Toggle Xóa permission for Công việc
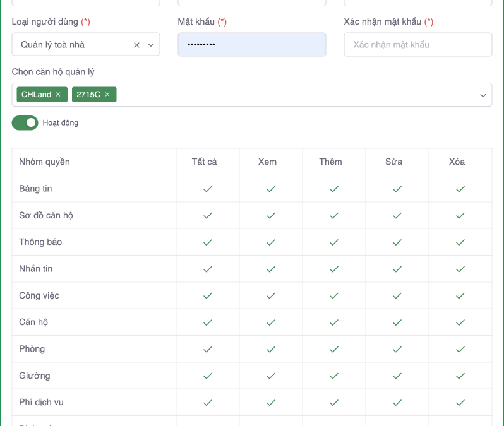This screenshot has width=504, height=426. [x=460, y=295]
